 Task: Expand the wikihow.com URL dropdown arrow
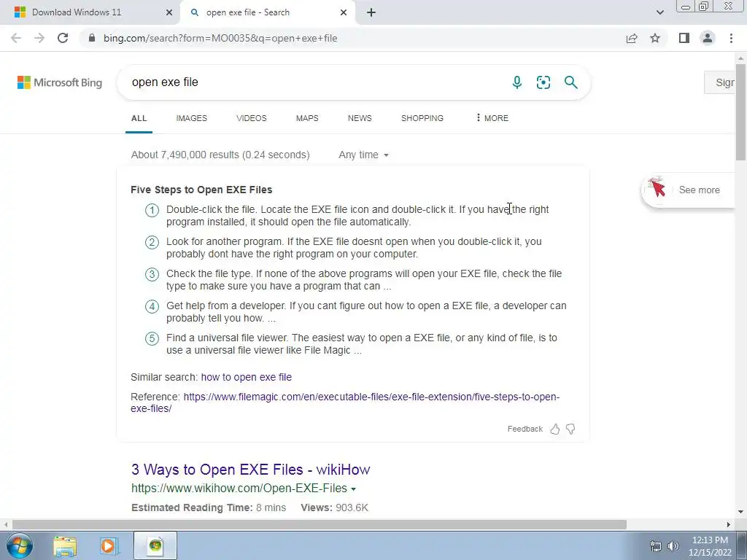pyautogui.click(x=354, y=489)
